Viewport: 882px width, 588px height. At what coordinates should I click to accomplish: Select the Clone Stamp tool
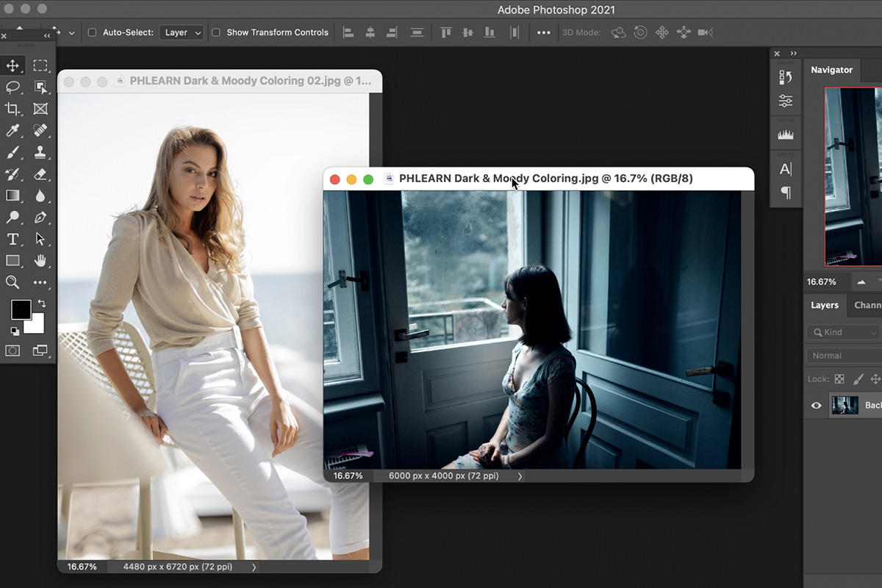point(41,152)
